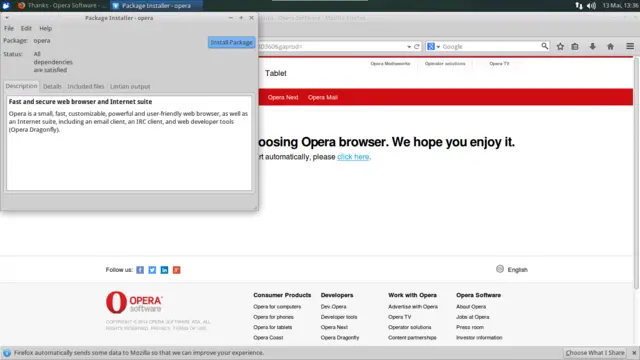
Task: Open Opera Mail in the red bar
Action: (x=322, y=98)
